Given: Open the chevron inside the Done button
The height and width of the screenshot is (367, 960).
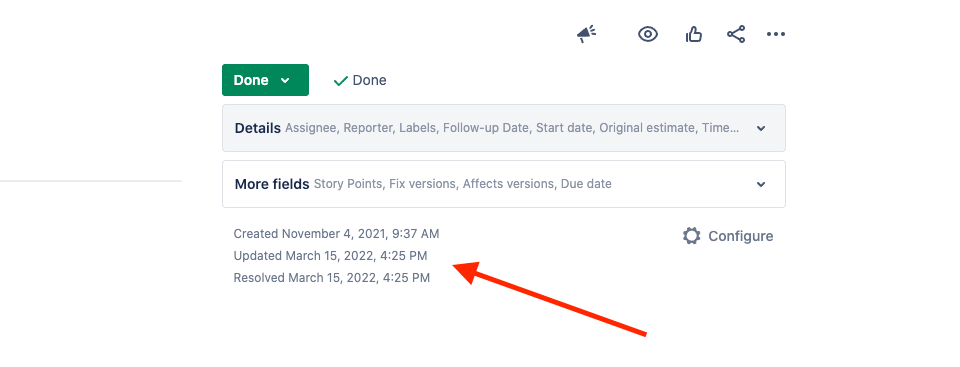Looking at the screenshot, I should [x=285, y=80].
